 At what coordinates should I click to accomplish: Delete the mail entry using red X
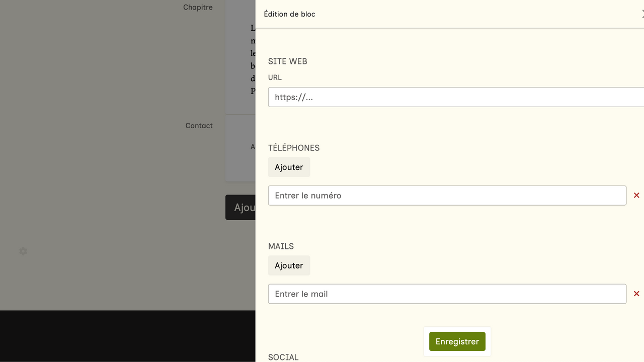(636, 294)
